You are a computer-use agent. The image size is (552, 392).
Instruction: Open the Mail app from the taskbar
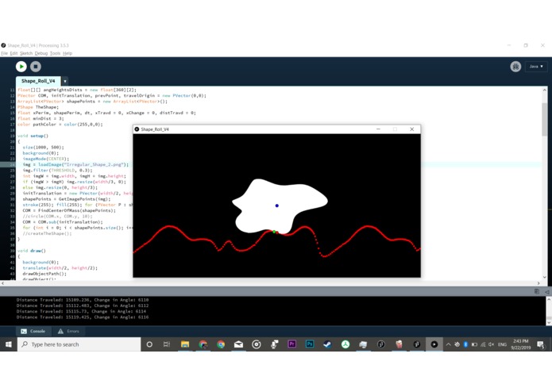pyautogui.click(x=238, y=344)
